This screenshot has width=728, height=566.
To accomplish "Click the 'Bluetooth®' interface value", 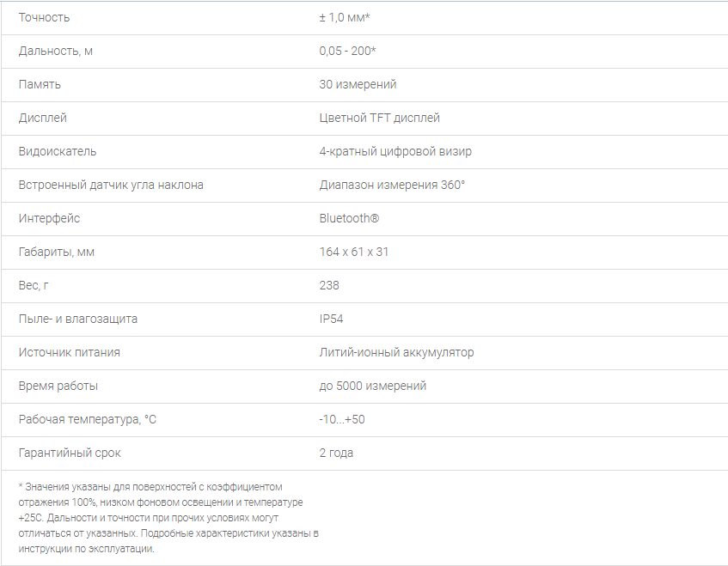I will coord(349,218).
